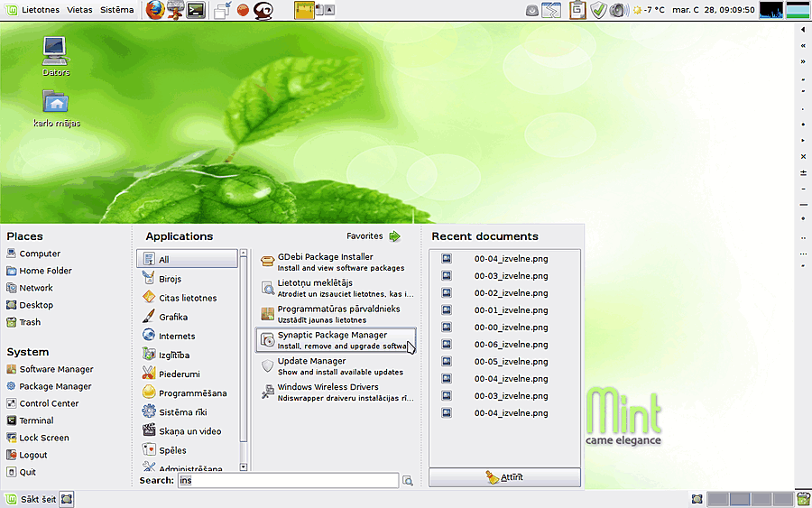812x508 pixels.
Task: Click the yellow sticky notes panel icon
Action: click(304, 10)
